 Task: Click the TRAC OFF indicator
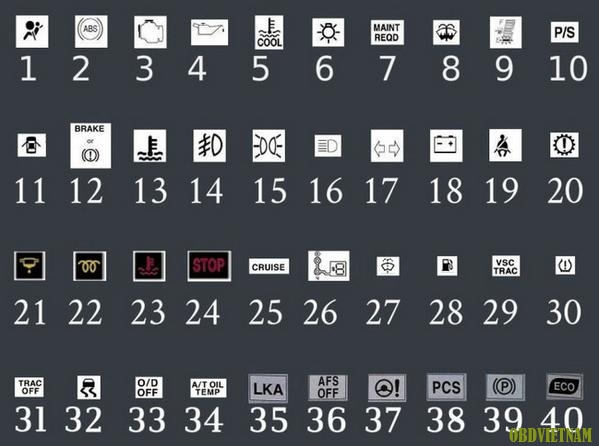tap(29, 387)
